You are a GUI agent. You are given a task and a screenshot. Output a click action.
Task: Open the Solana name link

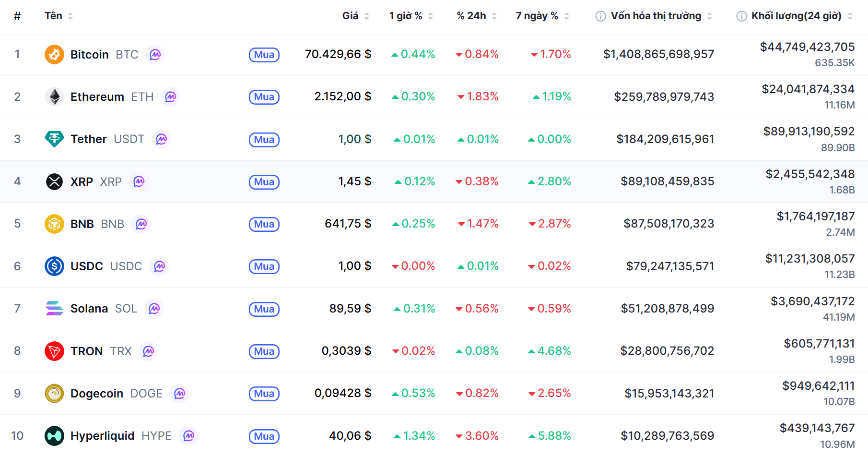(x=89, y=309)
